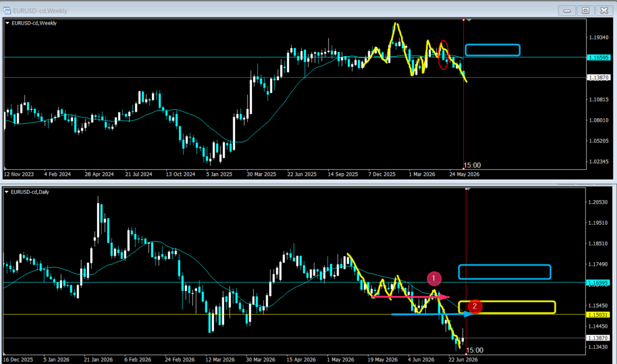Viewport: 617px width, 364px height.
Task: Open the dropdown triangle beside EURUSD-cd,Weekly label
Action: [7, 24]
